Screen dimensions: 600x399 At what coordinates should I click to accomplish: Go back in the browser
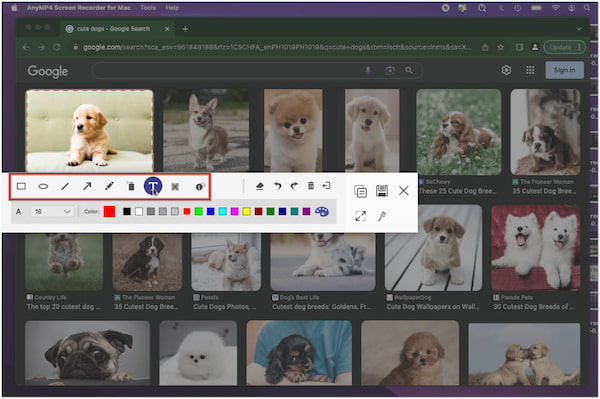click(26, 47)
